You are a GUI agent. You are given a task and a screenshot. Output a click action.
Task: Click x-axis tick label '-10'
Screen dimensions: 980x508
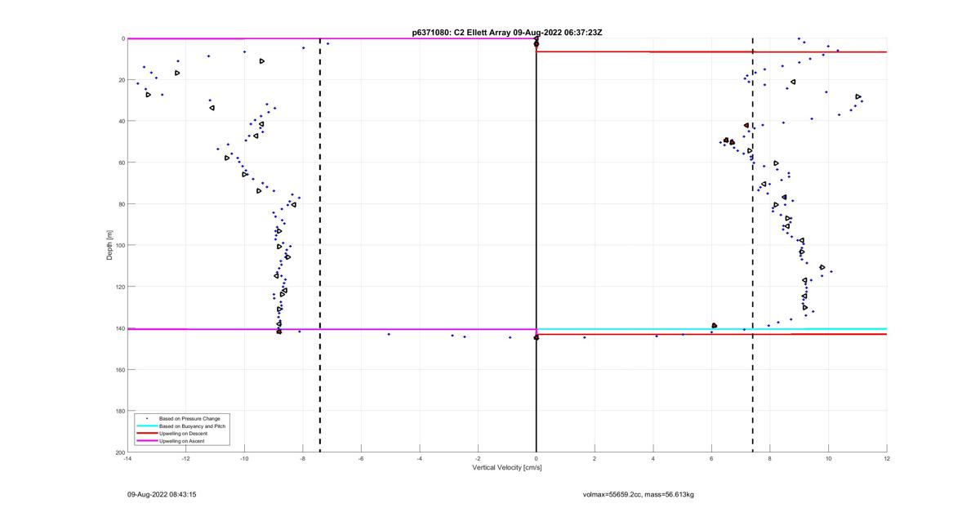click(x=244, y=458)
